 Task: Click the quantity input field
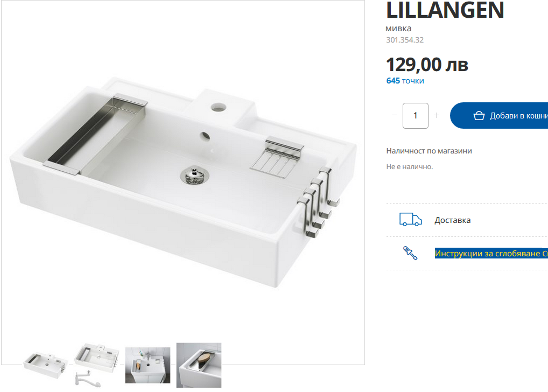415,115
